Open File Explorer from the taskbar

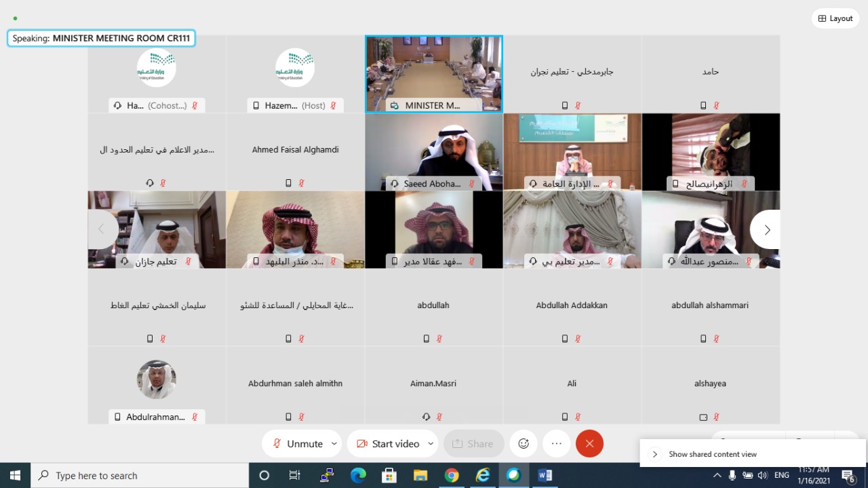[420, 476]
